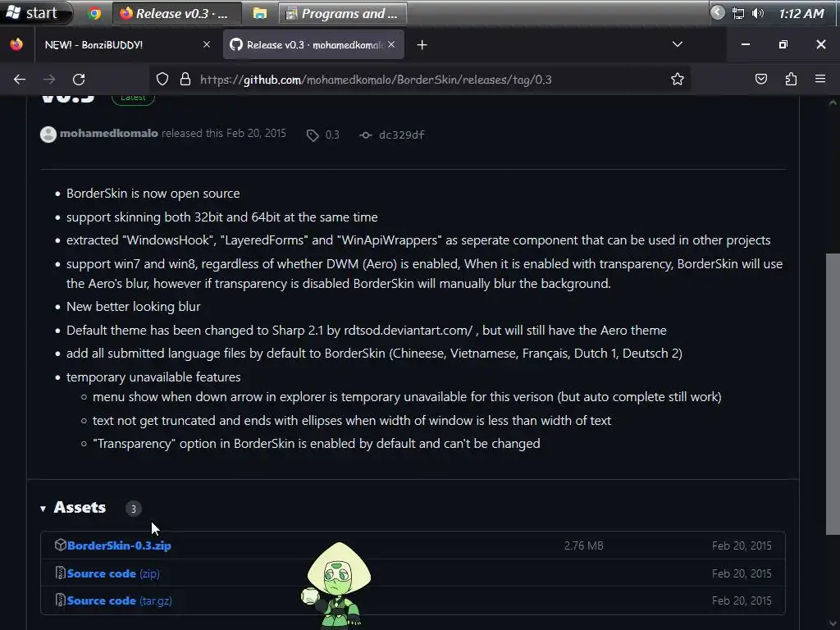The image size is (840, 630).
Task: Click the BonziBUDDY desktop character
Action: coord(336,585)
